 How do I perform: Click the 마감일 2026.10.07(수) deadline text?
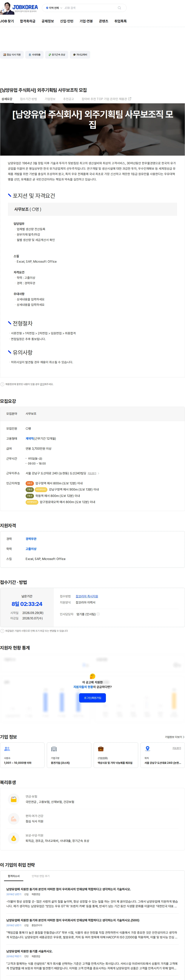click(x=27, y=618)
